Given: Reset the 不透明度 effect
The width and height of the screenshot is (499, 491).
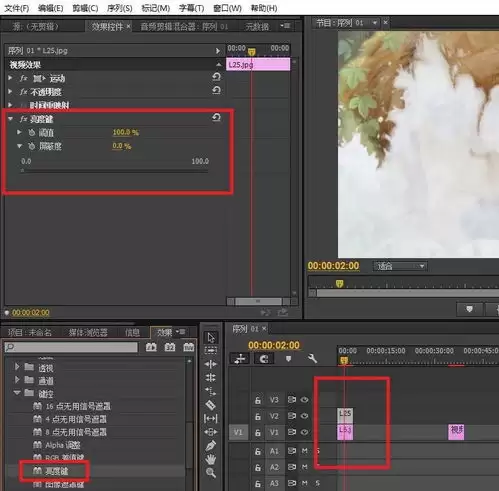Looking at the screenshot, I should (x=216, y=90).
